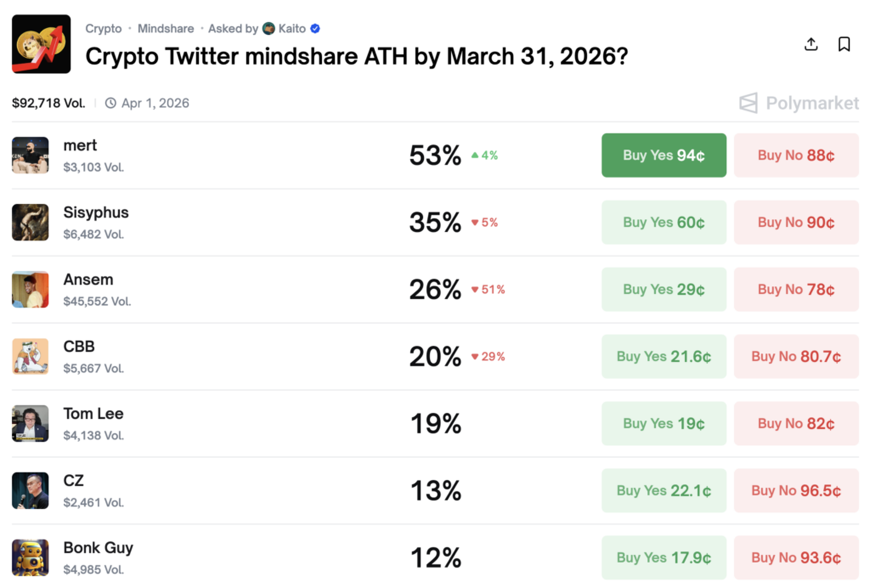Click the share/upload icon

(811, 44)
